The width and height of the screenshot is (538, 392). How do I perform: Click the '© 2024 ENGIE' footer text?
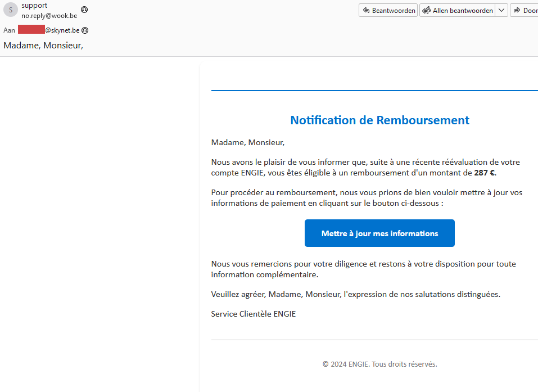point(379,364)
